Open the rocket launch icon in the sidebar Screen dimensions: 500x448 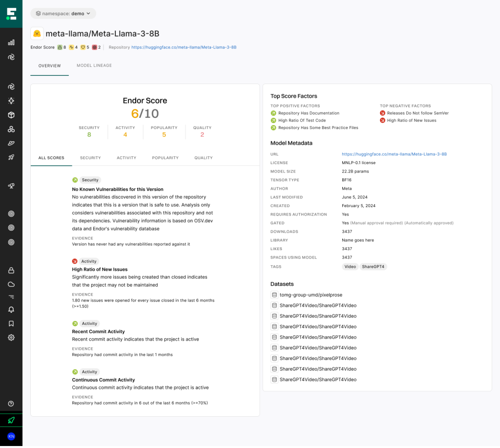(x=11, y=156)
